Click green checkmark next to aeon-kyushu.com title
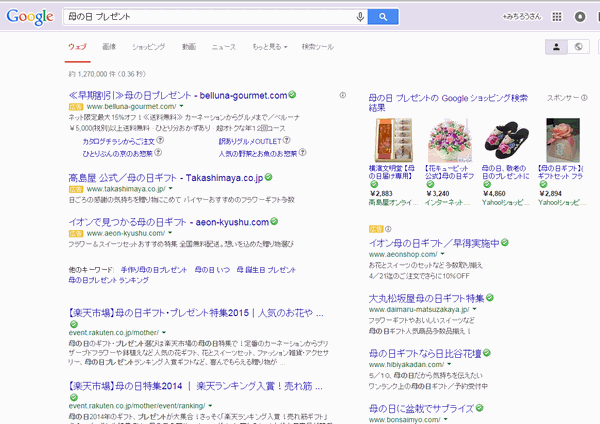The image size is (600, 424). point(274,221)
